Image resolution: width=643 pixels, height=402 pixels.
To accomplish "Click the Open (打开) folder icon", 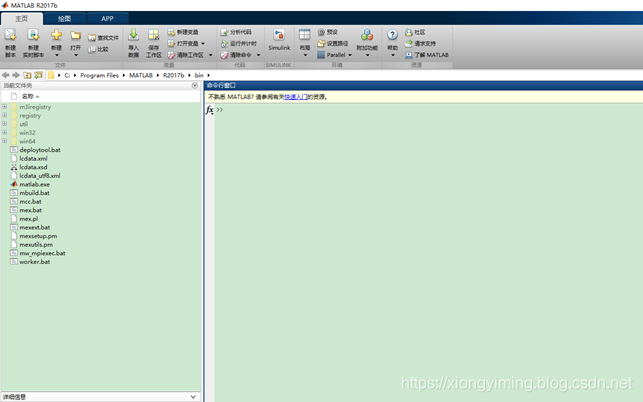I will (75, 36).
